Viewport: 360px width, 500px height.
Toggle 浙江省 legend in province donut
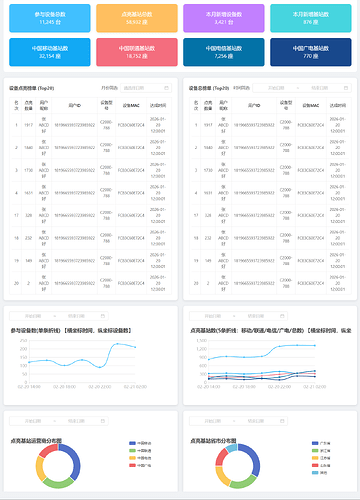321,451
